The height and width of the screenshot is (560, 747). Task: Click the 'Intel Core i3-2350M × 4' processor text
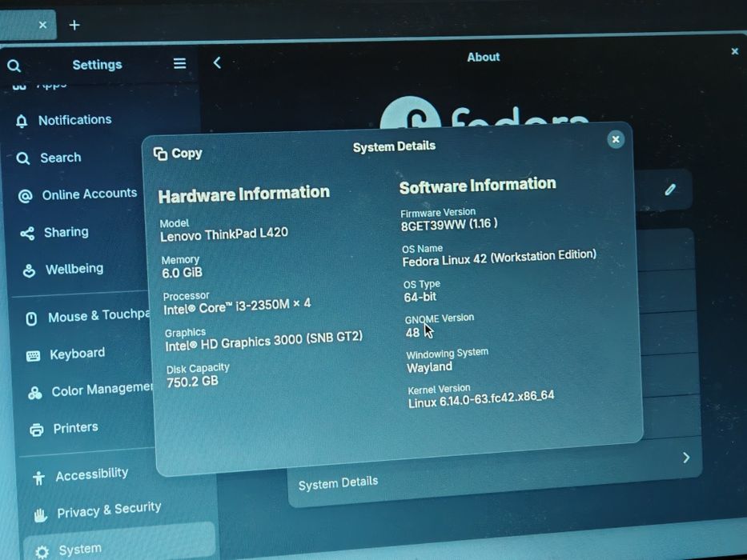(x=237, y=306)
